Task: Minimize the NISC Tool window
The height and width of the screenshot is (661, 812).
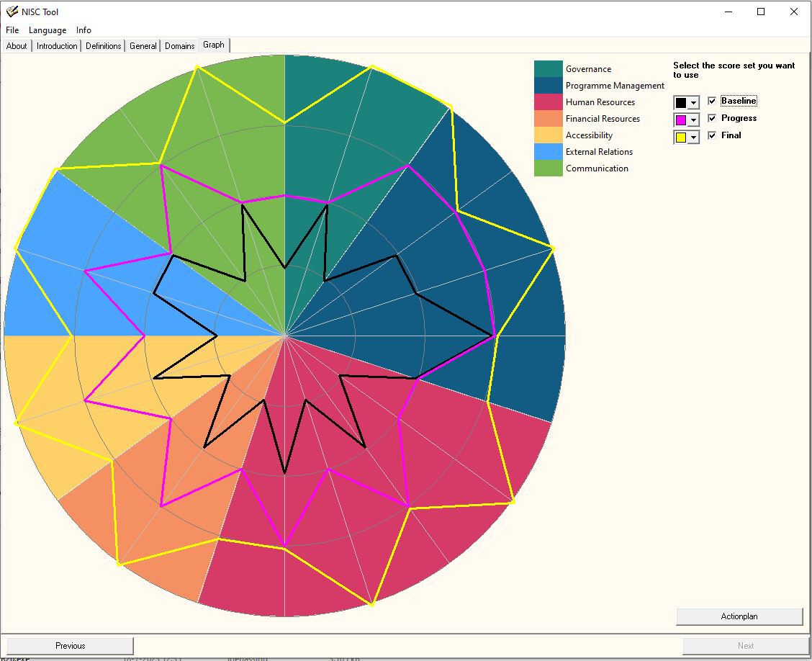Action: pyautogui.click(x=728, y=12)
